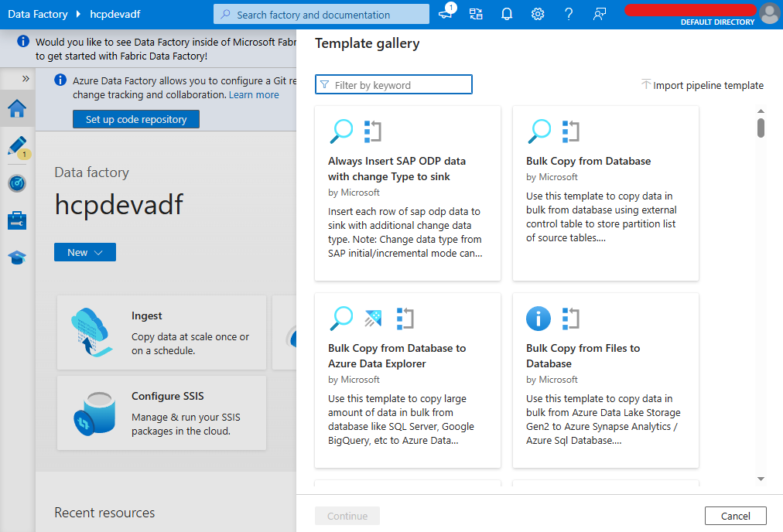Open the Configure SSIS card
The height and width of the screenshot is (532, 783).
point(162,413)
